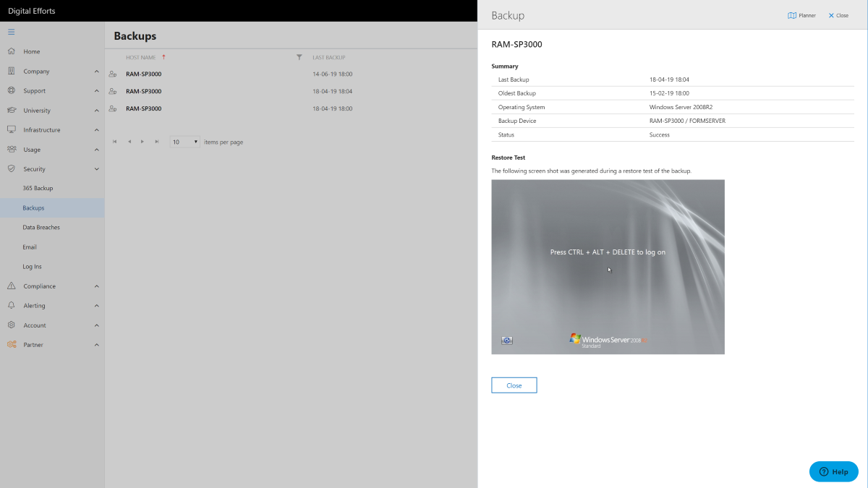Sort by the HOST NAME column header
Viewport: 868px width, 488px height.
(x=141, y=57)
